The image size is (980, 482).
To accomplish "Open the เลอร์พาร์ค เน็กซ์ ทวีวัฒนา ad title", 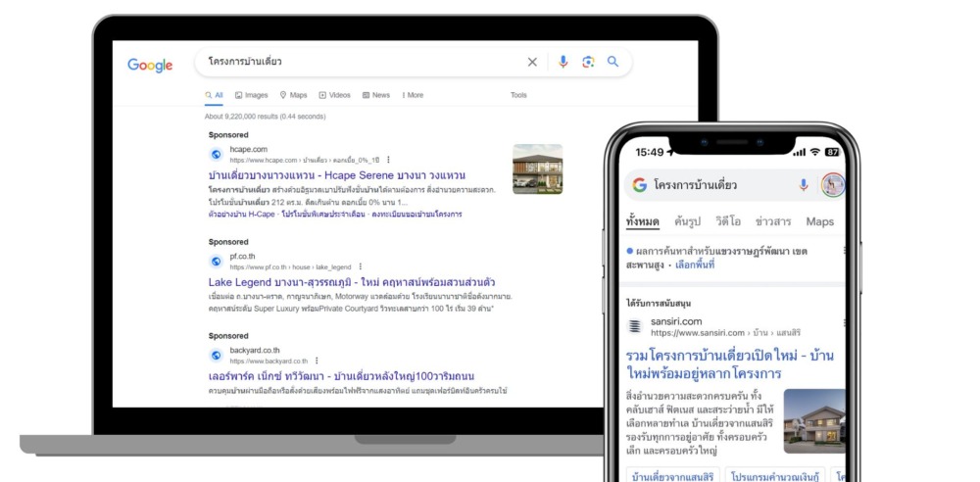I will 341,376.
